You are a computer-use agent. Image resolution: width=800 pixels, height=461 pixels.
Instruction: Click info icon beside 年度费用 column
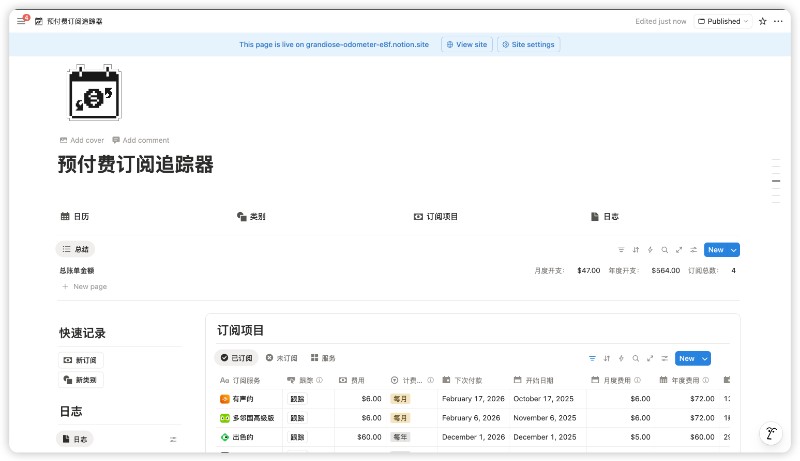pyautogui.click(x=706, y=380)
